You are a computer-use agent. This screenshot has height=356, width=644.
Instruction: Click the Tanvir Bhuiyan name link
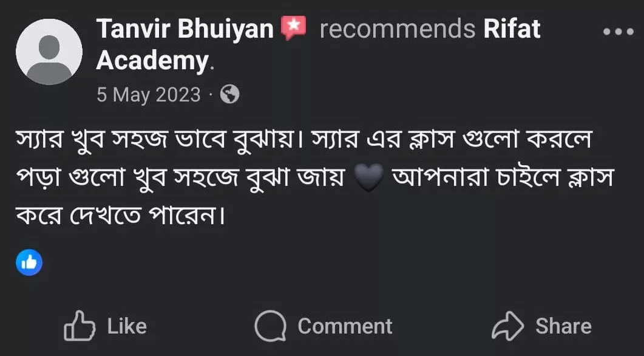(x=185, y=29)
